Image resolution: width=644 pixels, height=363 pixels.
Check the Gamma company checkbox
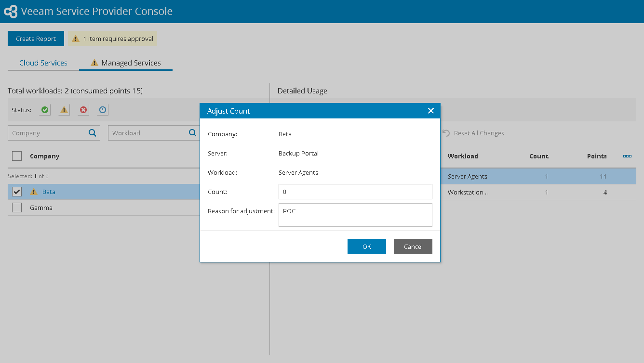click(x=17, y=207)
